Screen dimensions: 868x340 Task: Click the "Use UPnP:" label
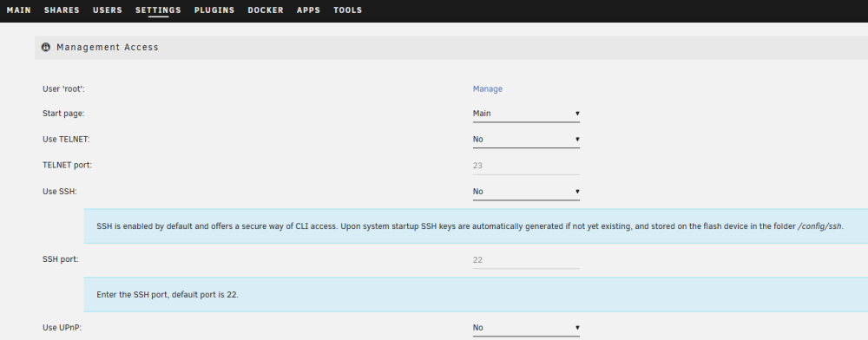point(62,328)
